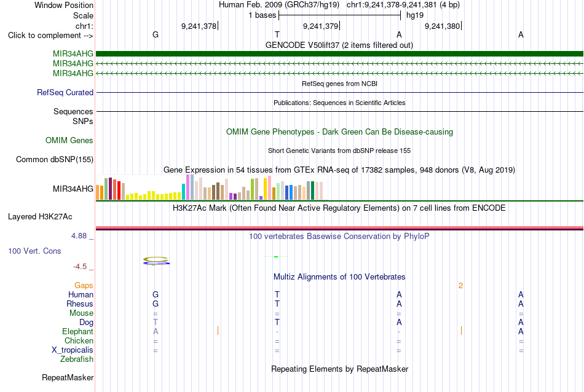
Task: Select the Rhesus species label
Action: click(80, 304)
